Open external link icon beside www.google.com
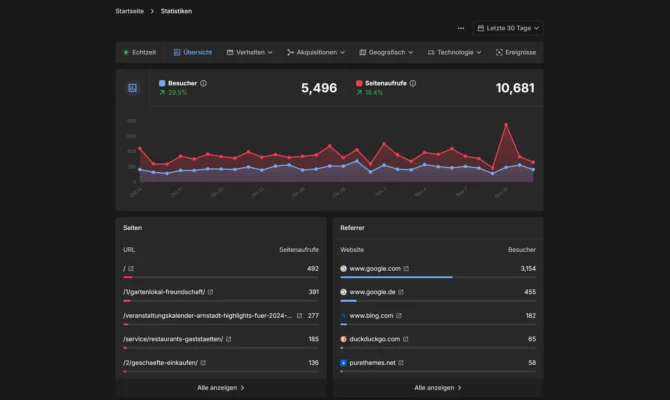The height and width of the screenshot is (400, 670). [406, 269]
